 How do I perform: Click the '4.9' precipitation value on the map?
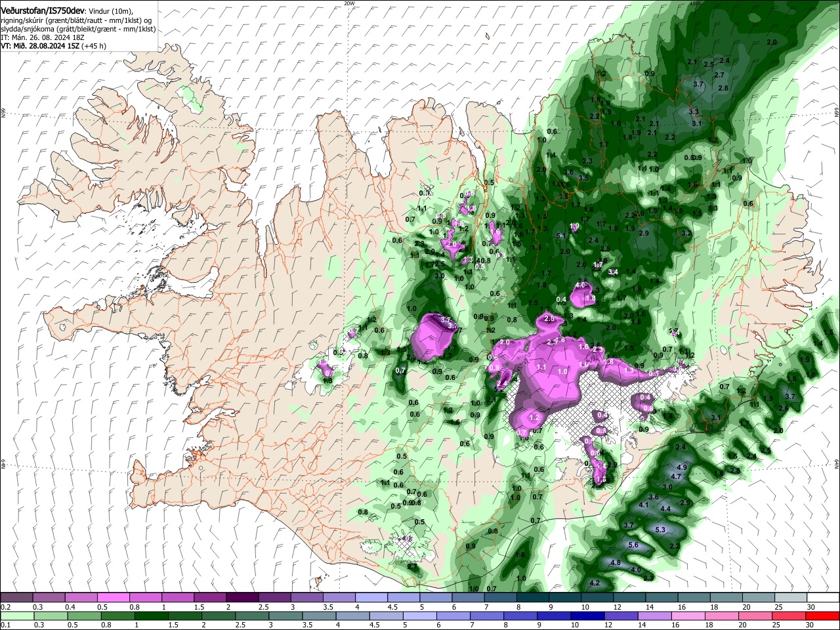pyautogui.click(x=681, y=467)
